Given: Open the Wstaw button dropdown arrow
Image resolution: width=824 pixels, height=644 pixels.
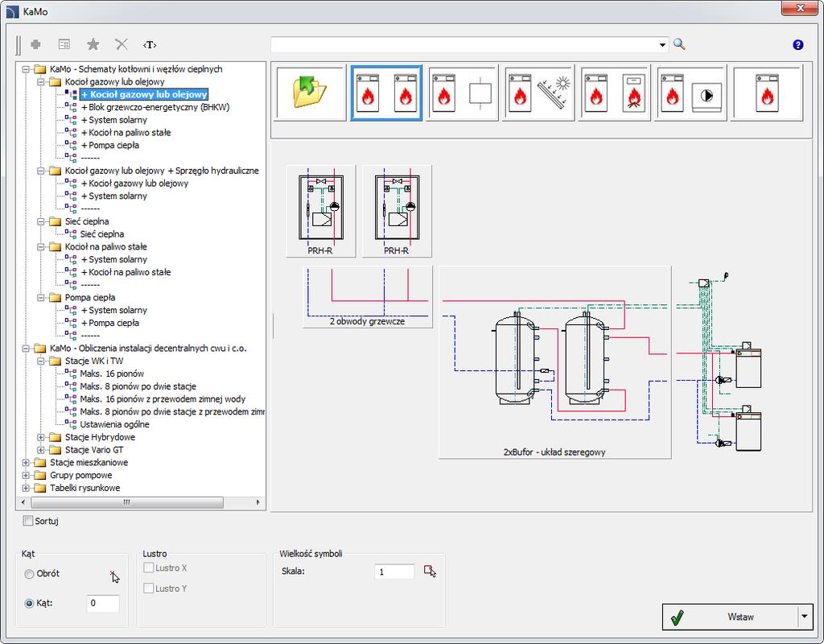Looking at the screenshot, I should [x=804, y=617].
